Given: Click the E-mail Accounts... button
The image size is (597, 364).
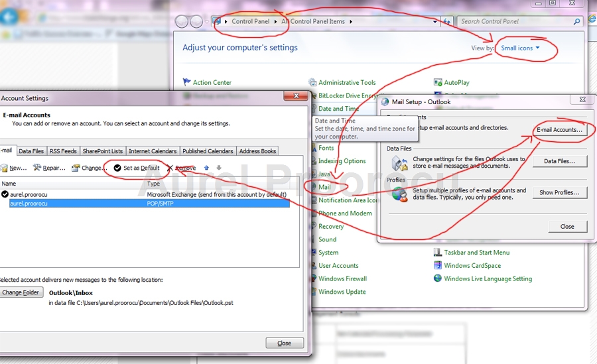Looking at the screenshot, I should click(x=559, y=130).
